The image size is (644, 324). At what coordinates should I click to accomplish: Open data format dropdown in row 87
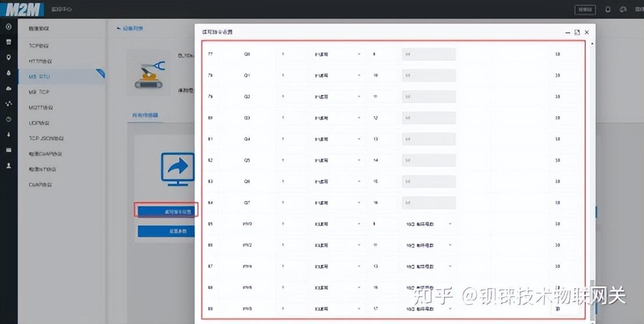429,267
